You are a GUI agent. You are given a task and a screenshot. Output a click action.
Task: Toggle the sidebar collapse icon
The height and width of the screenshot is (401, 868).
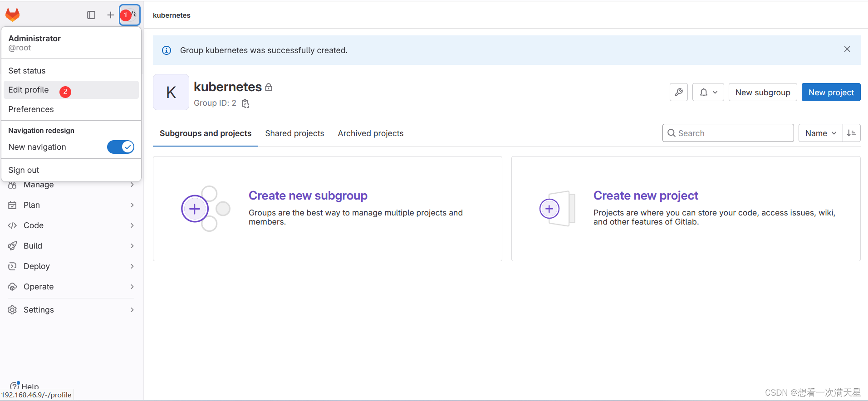pyautogui.click(x=91, y=15)
